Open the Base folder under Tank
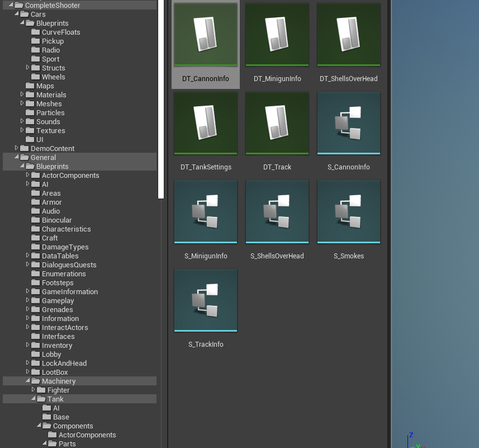Viewport: 479px width, 448px height. (55, 417)
